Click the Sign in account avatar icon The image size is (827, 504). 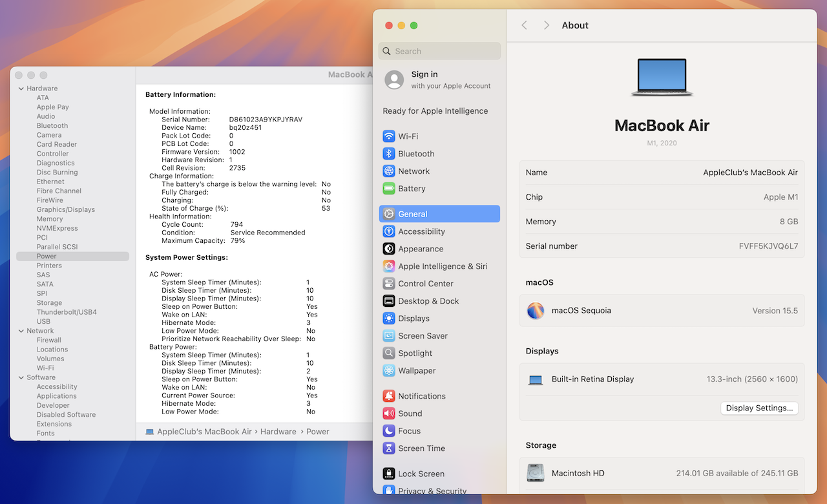click(394, 79)
